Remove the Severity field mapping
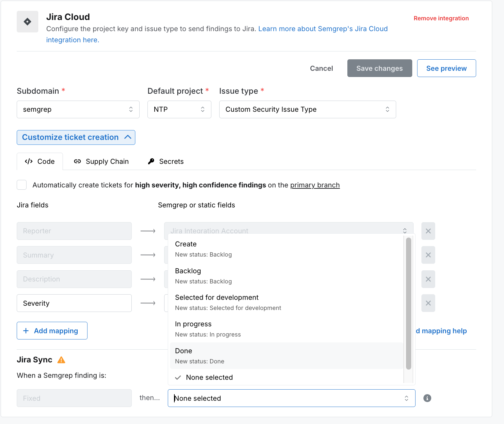Viewport: 504px width, 424px height. click(x=428, y=303)
